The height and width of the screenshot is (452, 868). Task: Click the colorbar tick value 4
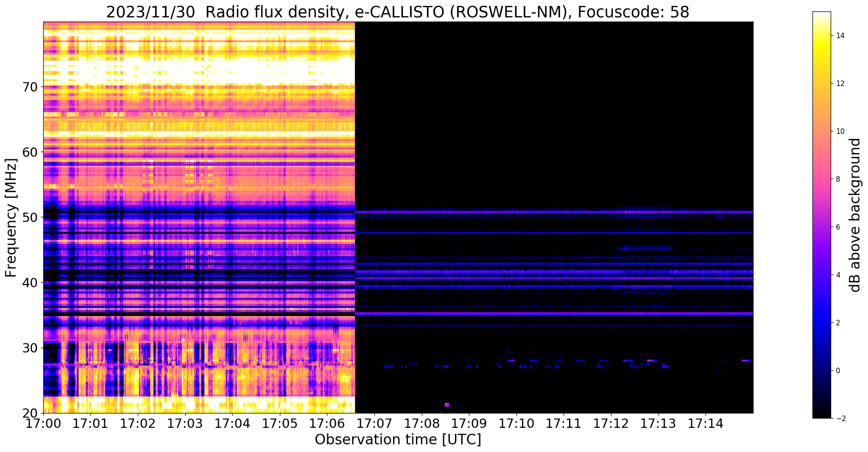pyautogui.click(x=838, y=275)
